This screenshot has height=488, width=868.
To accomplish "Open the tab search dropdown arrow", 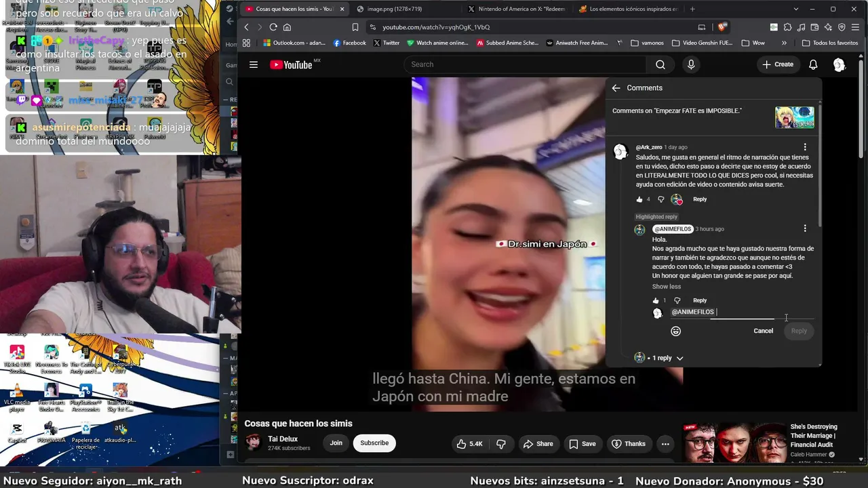I will (x=796, y=9).
